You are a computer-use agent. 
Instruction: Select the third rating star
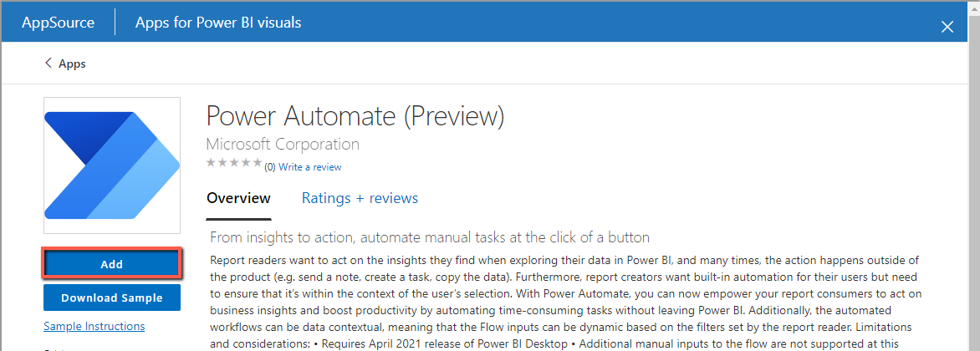[x=234, y=162]
